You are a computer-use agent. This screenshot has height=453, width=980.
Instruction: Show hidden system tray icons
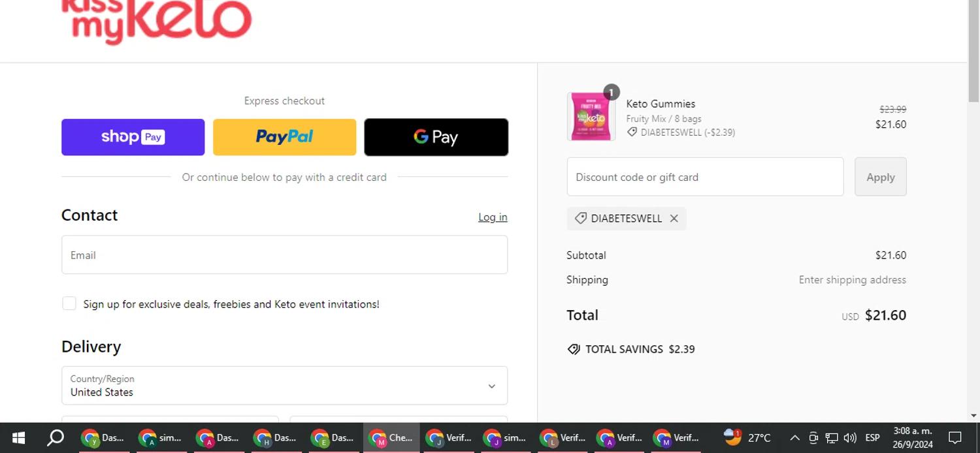click(x=794, y=438)
